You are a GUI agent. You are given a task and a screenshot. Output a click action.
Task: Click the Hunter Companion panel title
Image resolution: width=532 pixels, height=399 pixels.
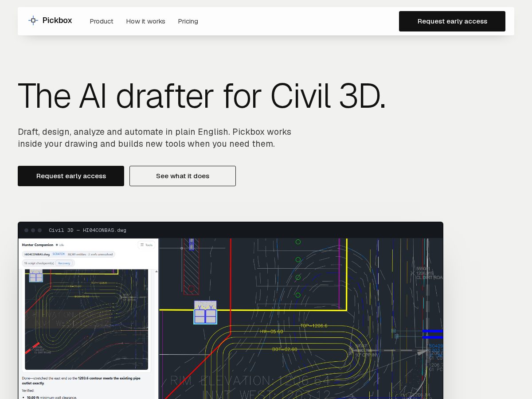coord(38,245)
